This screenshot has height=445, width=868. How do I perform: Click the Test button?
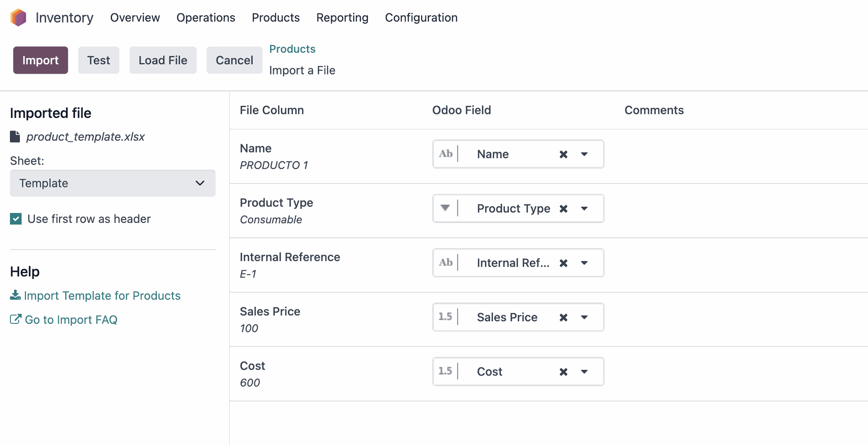coord(99,60)
